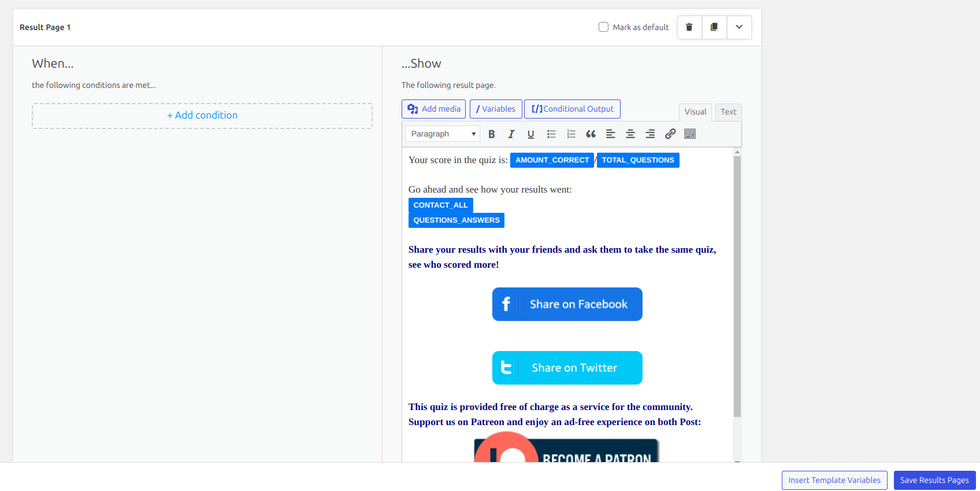Collapse Result Page 1 using the chevron
Viewport: 980px width, 491px height.
[739, 27]
